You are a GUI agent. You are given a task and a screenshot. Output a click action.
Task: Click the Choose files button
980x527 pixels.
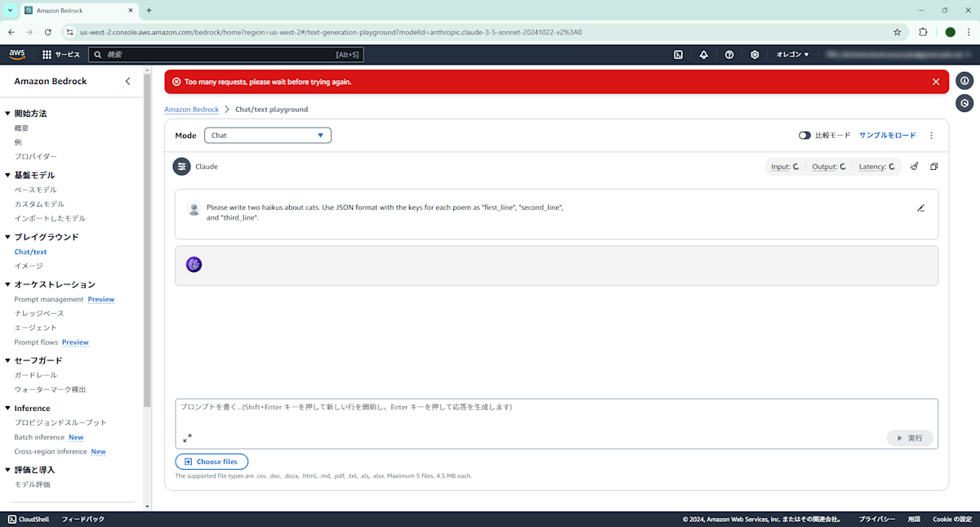[x=212, y=462]
